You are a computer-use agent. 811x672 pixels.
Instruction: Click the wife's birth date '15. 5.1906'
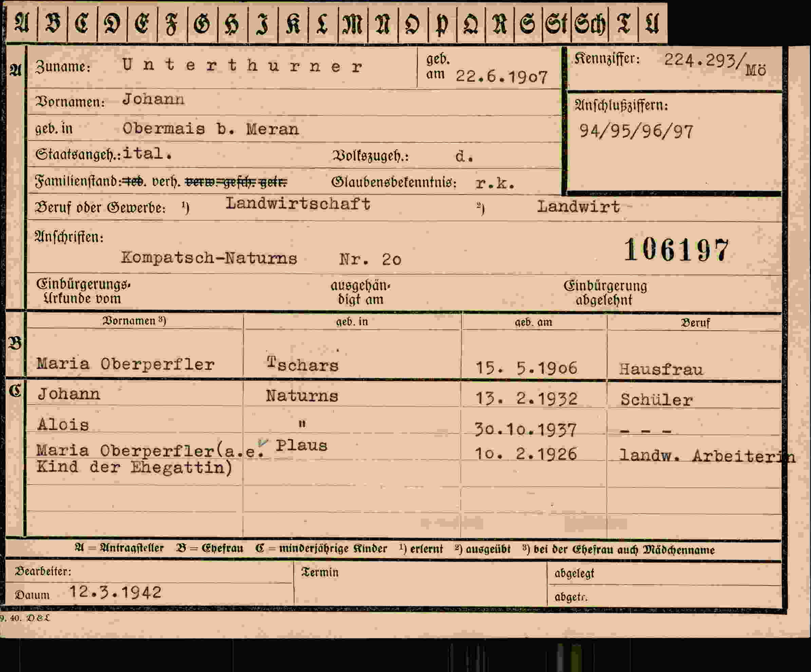point(526,368)
